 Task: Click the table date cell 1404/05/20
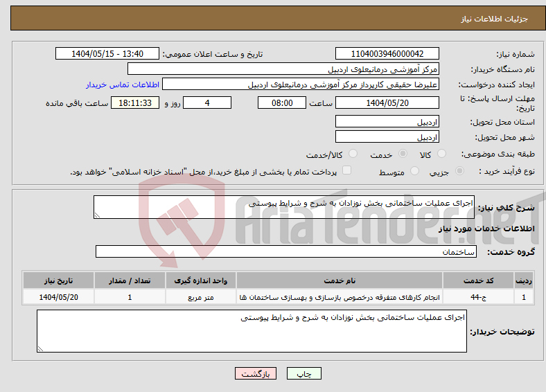click(x=58, y=297)
